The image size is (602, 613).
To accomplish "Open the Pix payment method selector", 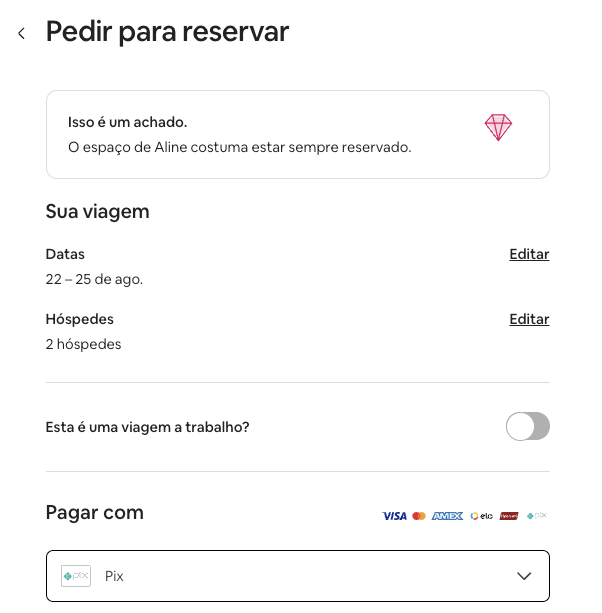I will [x=297, y=576].
